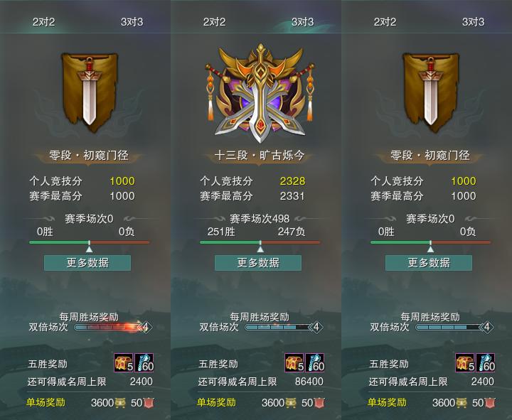Click the left panel sword banner emblem
Viewport: 512px width, 420px height.
coord(90,92)
